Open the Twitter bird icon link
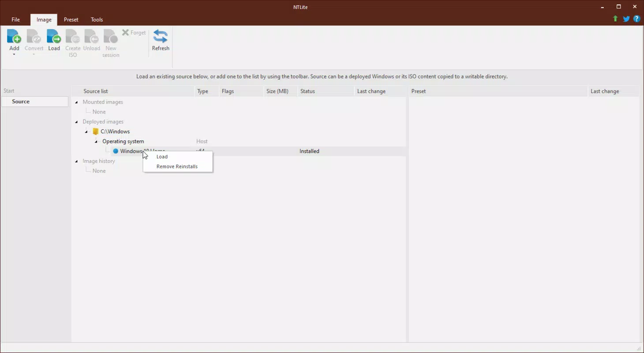This screenshot has height=353, width=644. (x=626, y=19)
